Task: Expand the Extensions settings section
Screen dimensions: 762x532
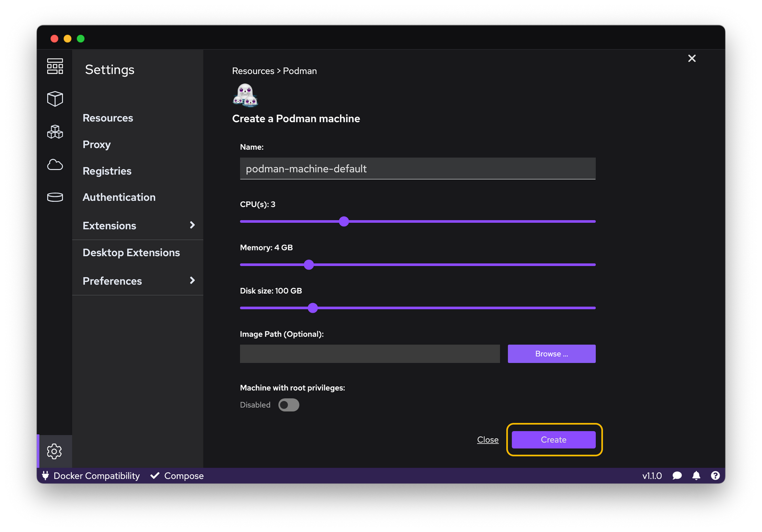Action: point(192,225)
